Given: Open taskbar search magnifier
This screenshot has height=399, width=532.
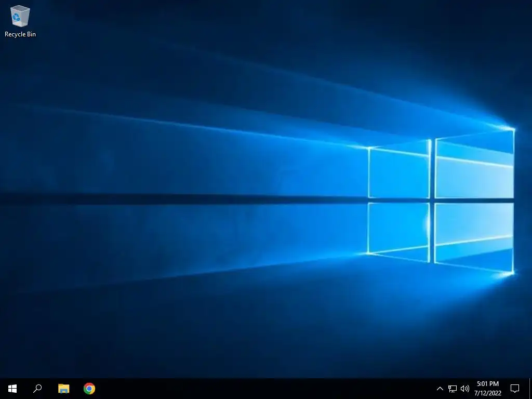Looking at the screenshot, I should (x=37, y=389).
